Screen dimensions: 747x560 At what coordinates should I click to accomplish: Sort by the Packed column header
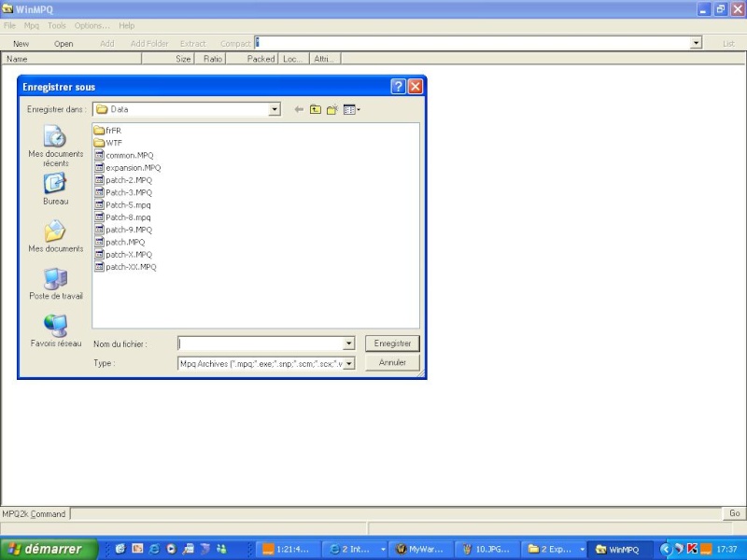click(x=252, y=59)
